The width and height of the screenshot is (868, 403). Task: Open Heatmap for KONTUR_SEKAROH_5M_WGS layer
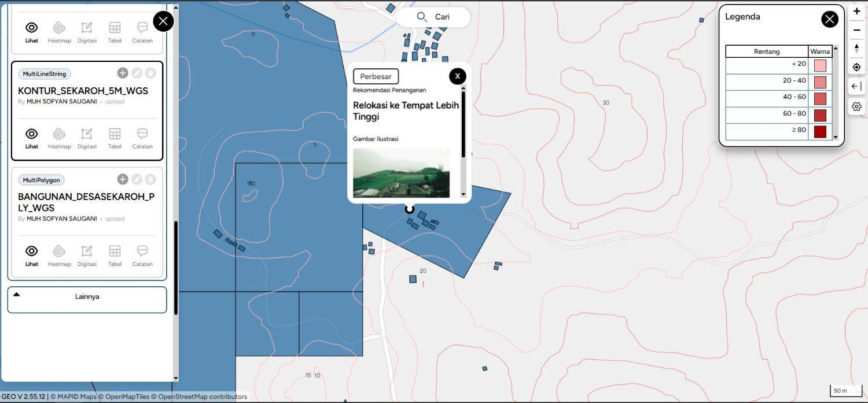coord(59,138)
